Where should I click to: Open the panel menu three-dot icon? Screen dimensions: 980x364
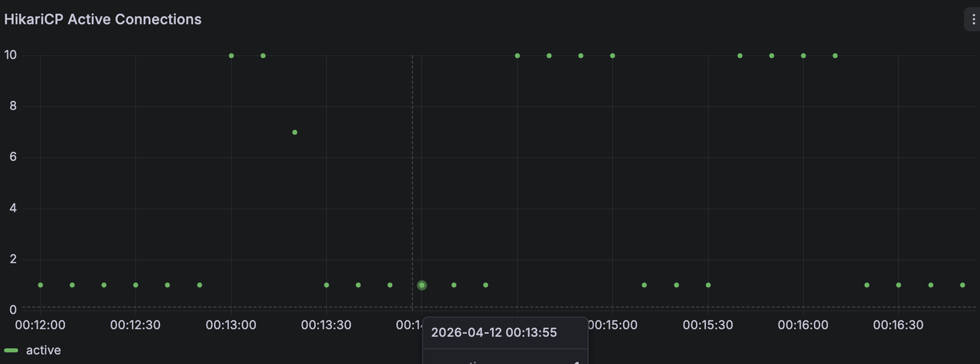pos(973,20)
